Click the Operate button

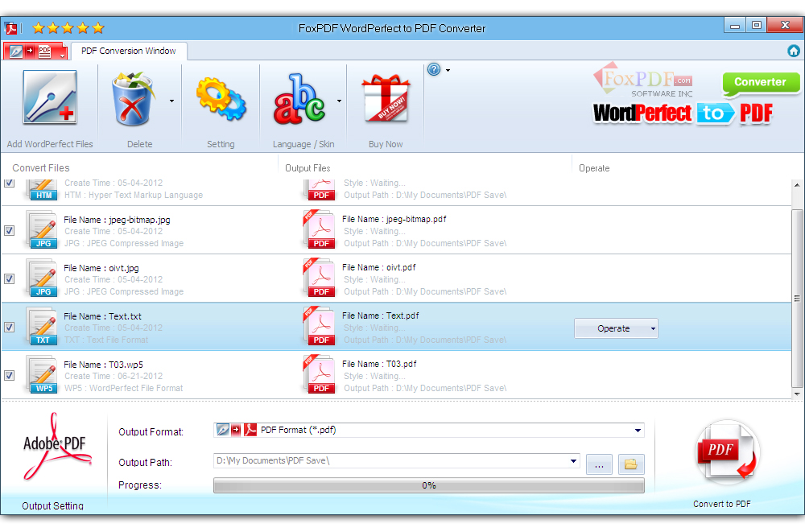[616, 328]
